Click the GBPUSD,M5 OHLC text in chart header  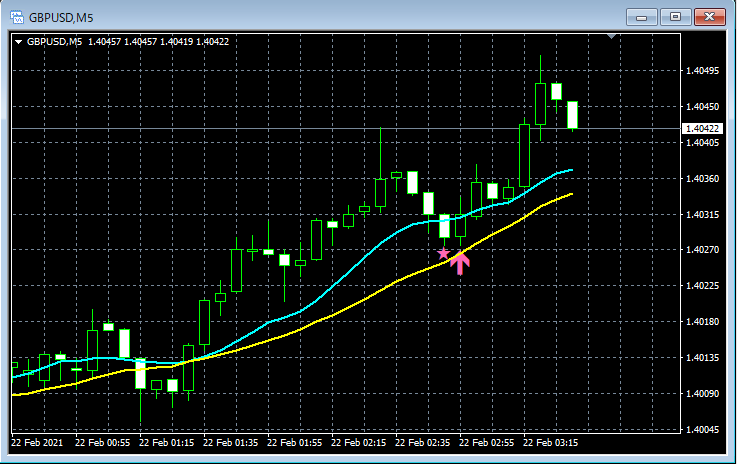point(128,42)
